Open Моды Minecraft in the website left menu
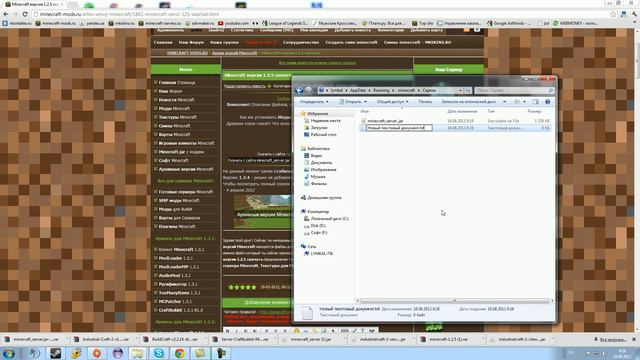 [174, 109]
